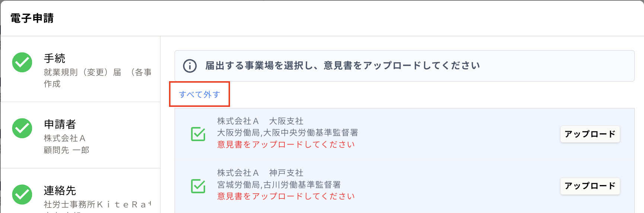The image size is (644, 213).
Task: Open the 連絡先 step in the sidebar
Action: coord(80,191)
